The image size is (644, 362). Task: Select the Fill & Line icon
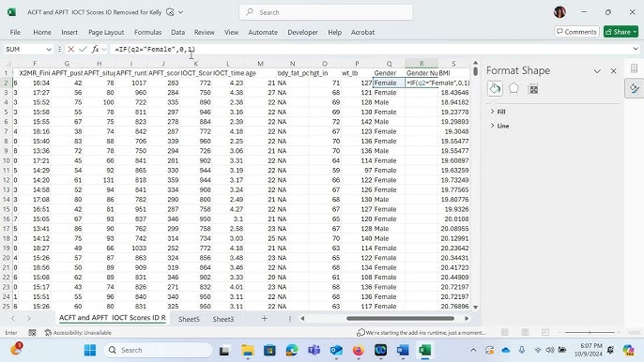pos(495,89)
